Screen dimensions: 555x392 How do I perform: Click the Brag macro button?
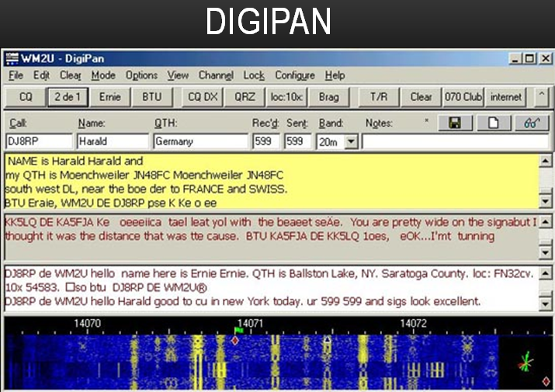coord(329,97)
